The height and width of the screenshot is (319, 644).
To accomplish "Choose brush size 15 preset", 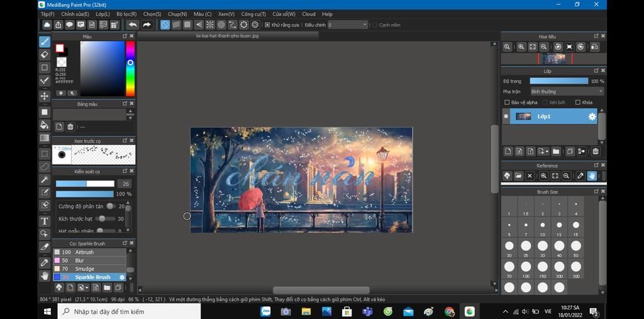I will [576, 227].
